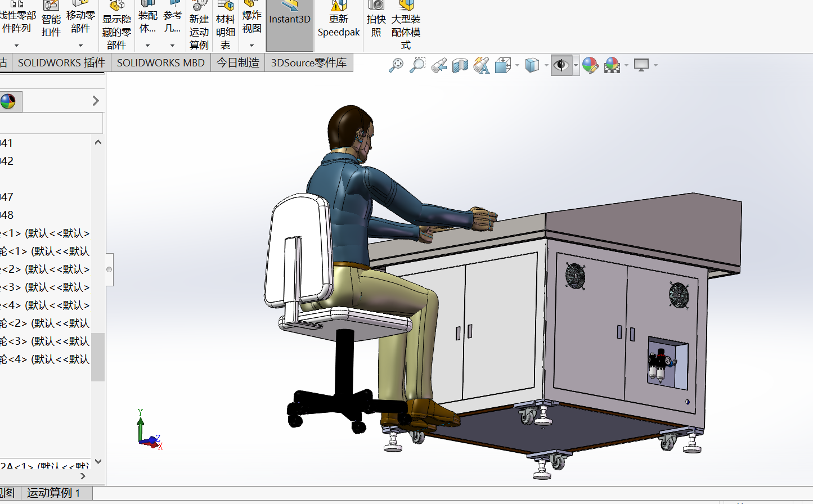Click the panel collapse handle on the splitter
Viewport: 813px width, 504px height.
click(109, 269)
